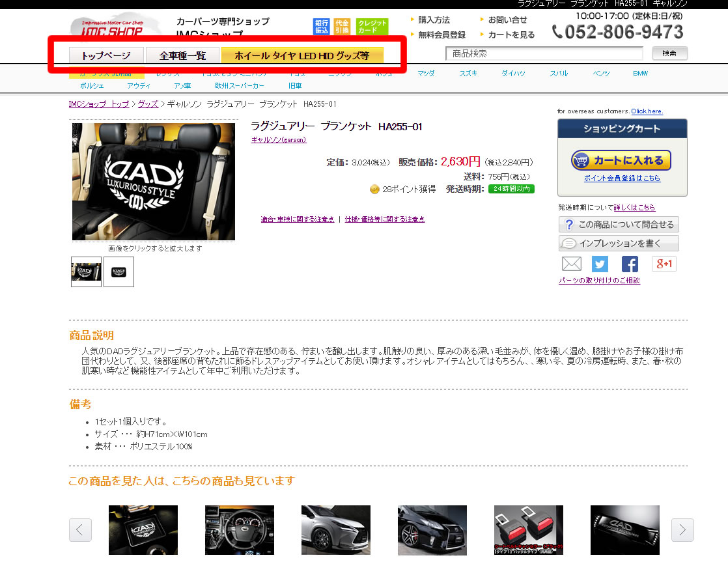
Task: Open パーツの取り付けのご相談 link
Action: 599,281
